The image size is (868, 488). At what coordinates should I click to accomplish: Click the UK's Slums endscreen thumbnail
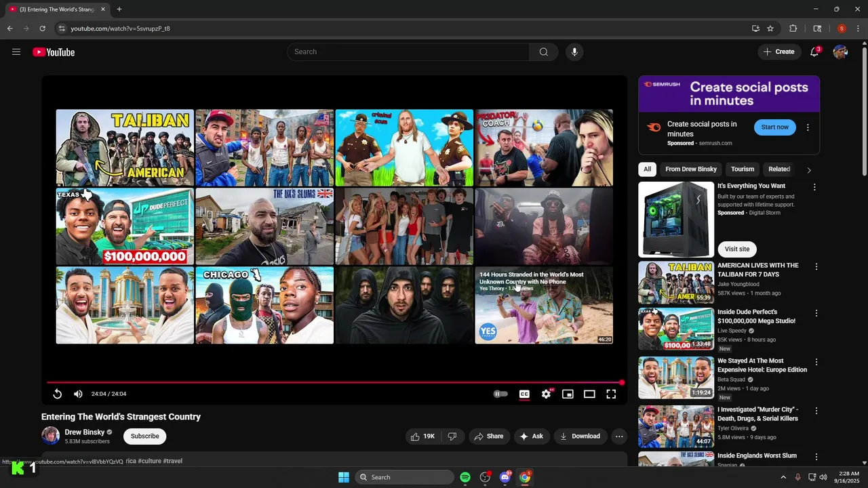(x=264, y=226)
